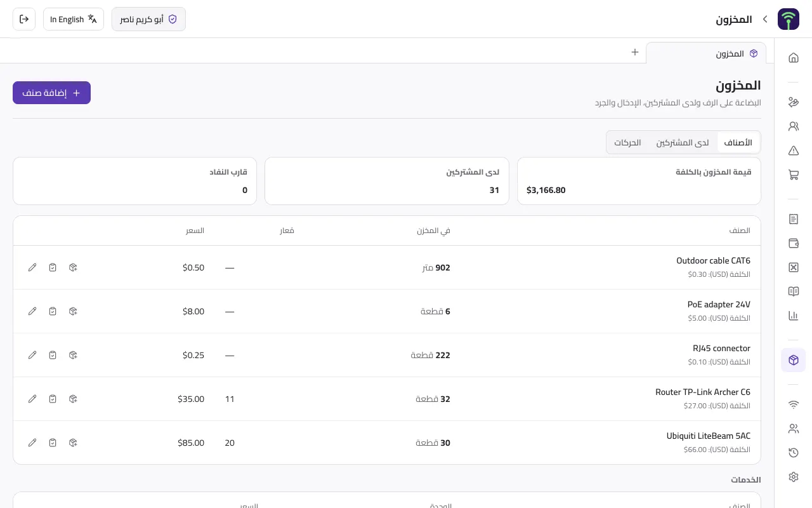Open the warning alerts sidebar icon
This screenshot has height=508, width=812.
[793, 150]
